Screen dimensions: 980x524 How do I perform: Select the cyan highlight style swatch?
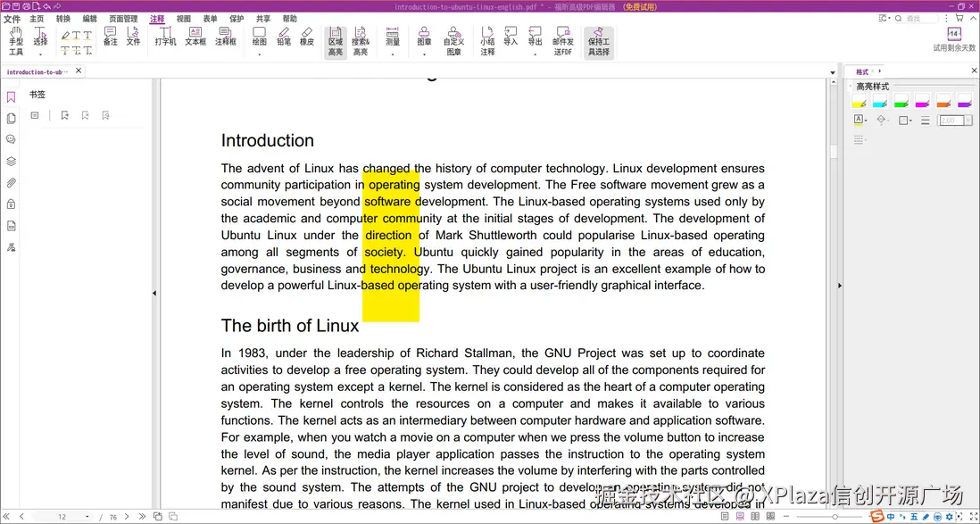(880, 101)
